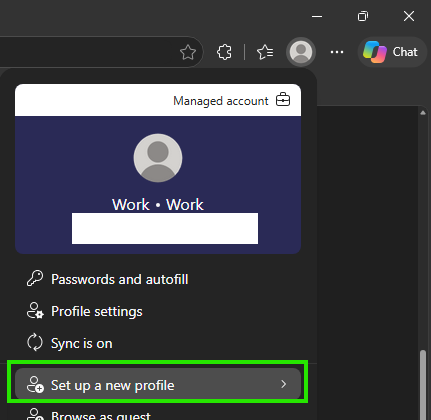Open the Favorites list icon
431x420 pixels.
(x=265, y=52)
